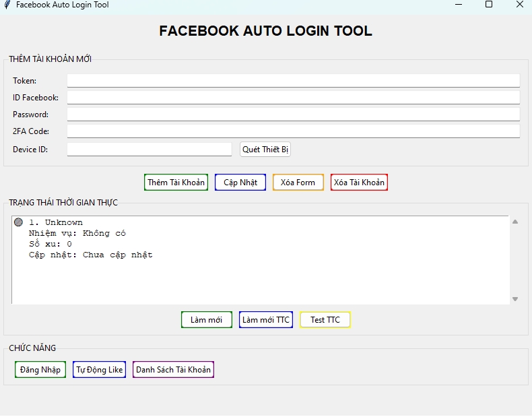Image resolution: width=532 pixels, height=419 pixels.
Task: Click the status scrollbar down arrow
Action: (x=515, y=299)
